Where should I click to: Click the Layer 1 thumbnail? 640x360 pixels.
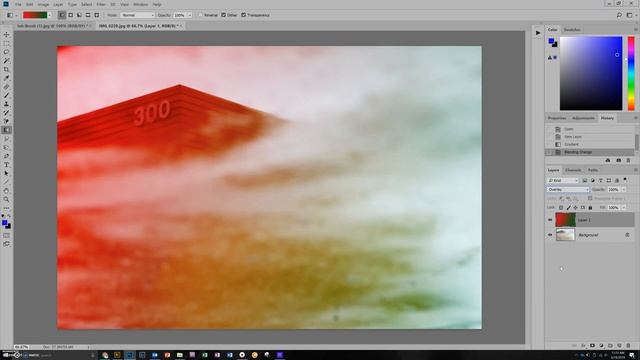(x=565, y=220)
